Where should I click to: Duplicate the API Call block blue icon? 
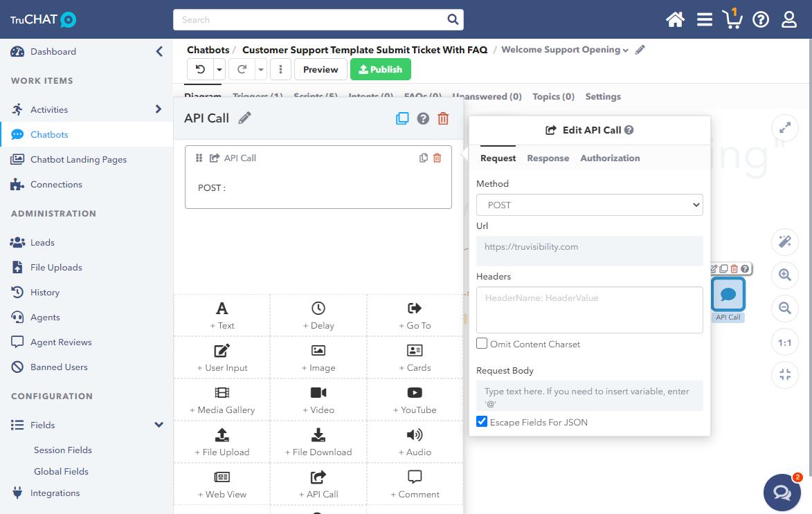click(x=402, y=118)
